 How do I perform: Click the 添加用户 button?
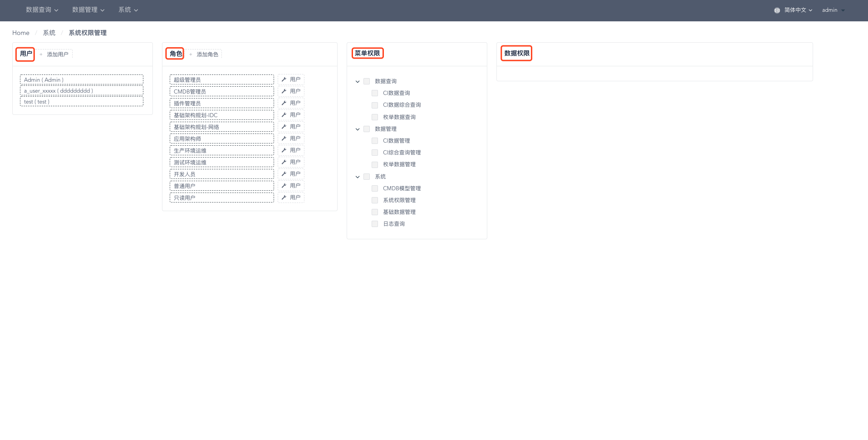coord(54,54)
